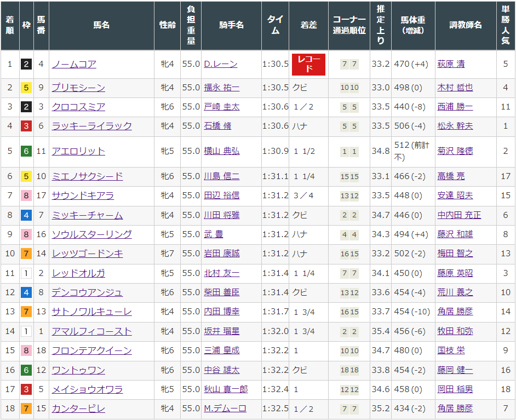Screen dimensions: 516x420
Task: Open trainer link 菊沢 隆徳
Action: point(455,151)
